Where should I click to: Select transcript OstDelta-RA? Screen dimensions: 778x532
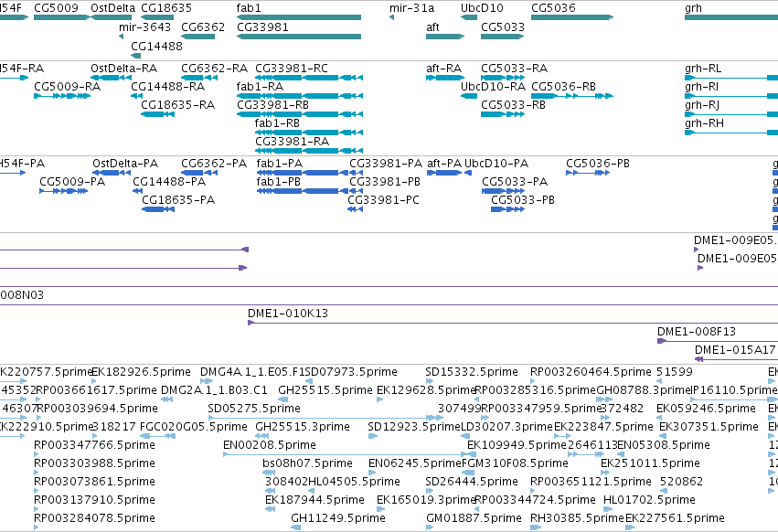tap(112, 78)
